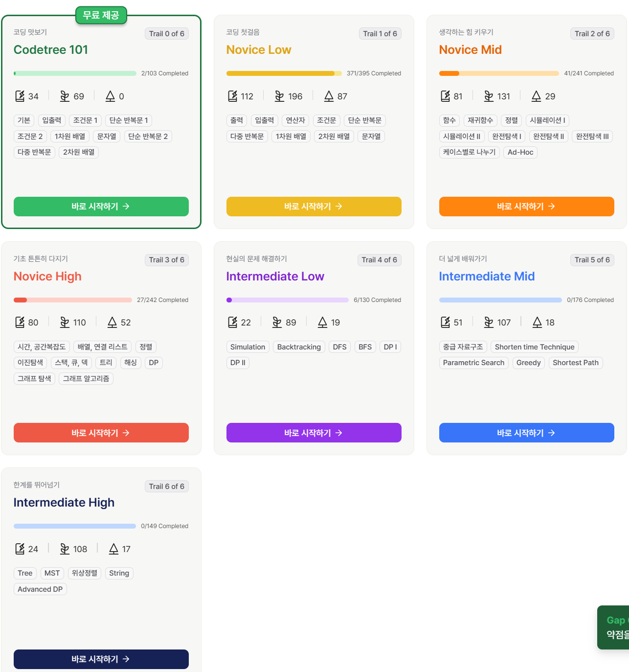Screen dimensions: 629x672
Task: Click the pencil-note icon beside 51 in Intermediate Mid
Action: 445,322
